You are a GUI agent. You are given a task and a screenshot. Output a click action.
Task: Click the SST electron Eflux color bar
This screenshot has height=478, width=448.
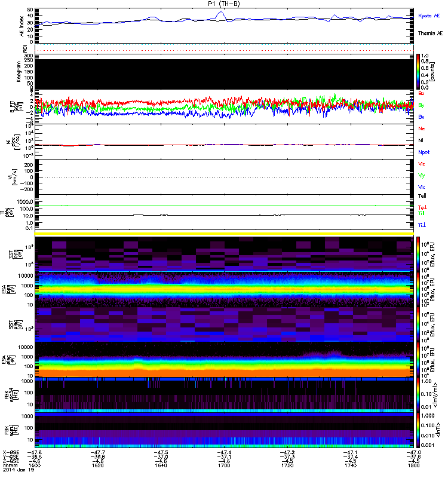point(419,324)
